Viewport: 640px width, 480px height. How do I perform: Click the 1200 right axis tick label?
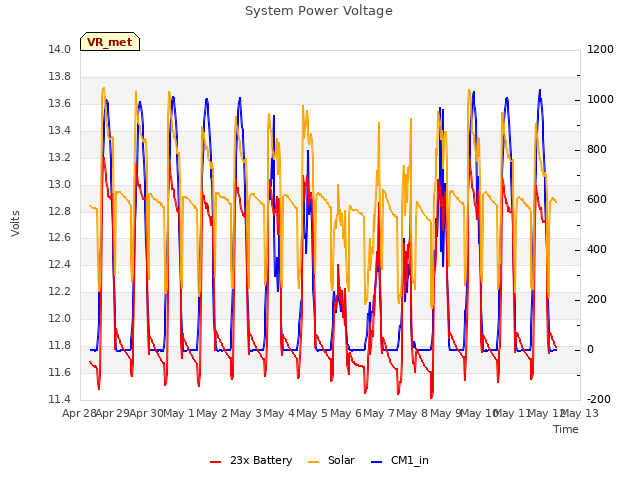tap(600, 50)
